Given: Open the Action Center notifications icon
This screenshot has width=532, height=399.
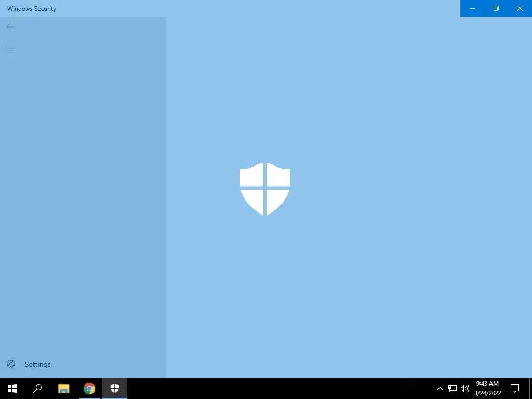Looking at the screenshot, I should pyautogui.click(x=515, y=389).
